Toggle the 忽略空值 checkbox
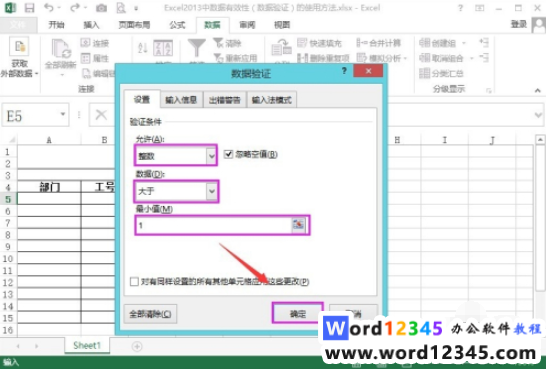This screenshot has width=546, height=369. click(228, 154)
